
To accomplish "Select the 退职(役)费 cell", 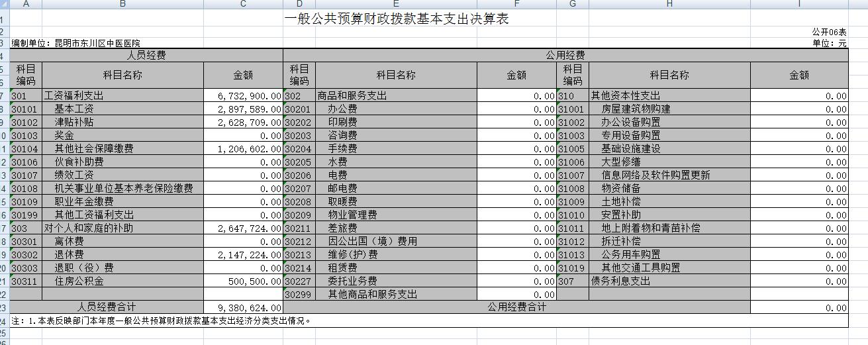I will pos(122,268).
